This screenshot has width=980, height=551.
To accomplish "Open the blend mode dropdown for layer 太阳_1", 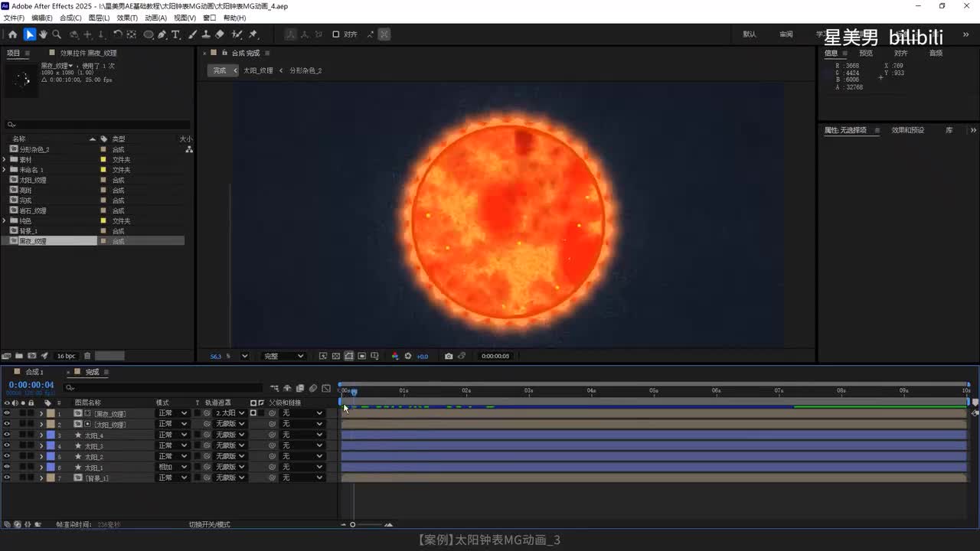I will click(172, 467).
